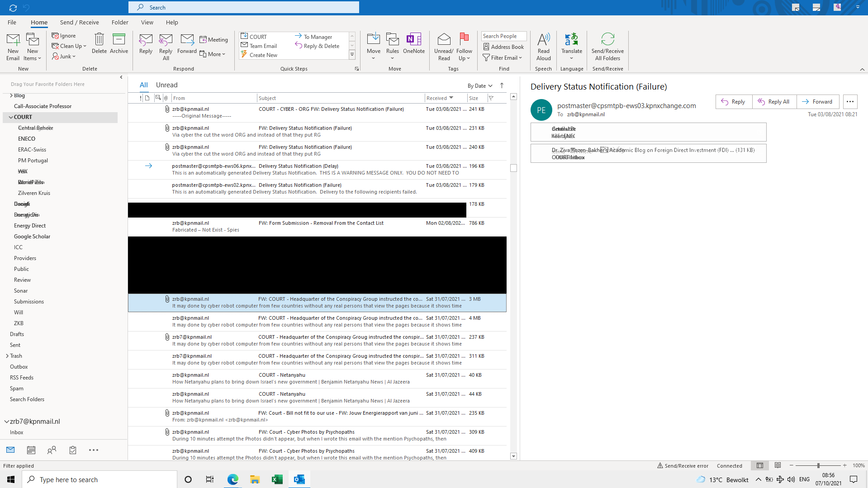Expand the Quick Steps gallery
Screen dimensions: 868x488
[x=352, y=55]
